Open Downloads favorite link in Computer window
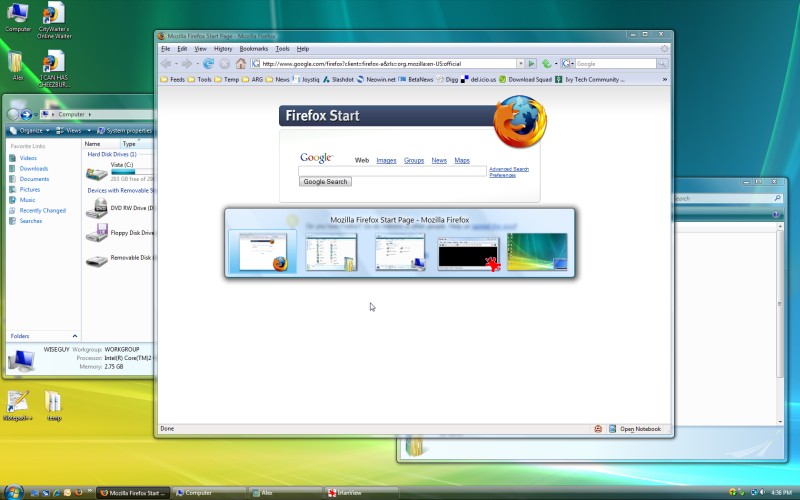This screenshot has width=800, height=500. tap(29, 168)
